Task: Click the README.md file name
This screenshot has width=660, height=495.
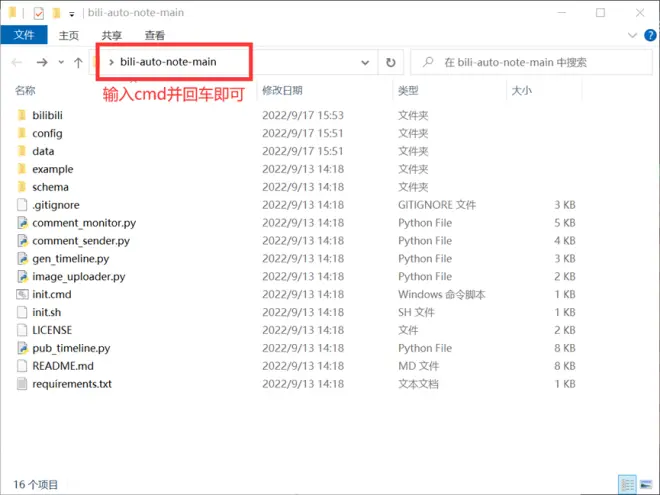Action: pyautogui.click(x=63, y=366)
